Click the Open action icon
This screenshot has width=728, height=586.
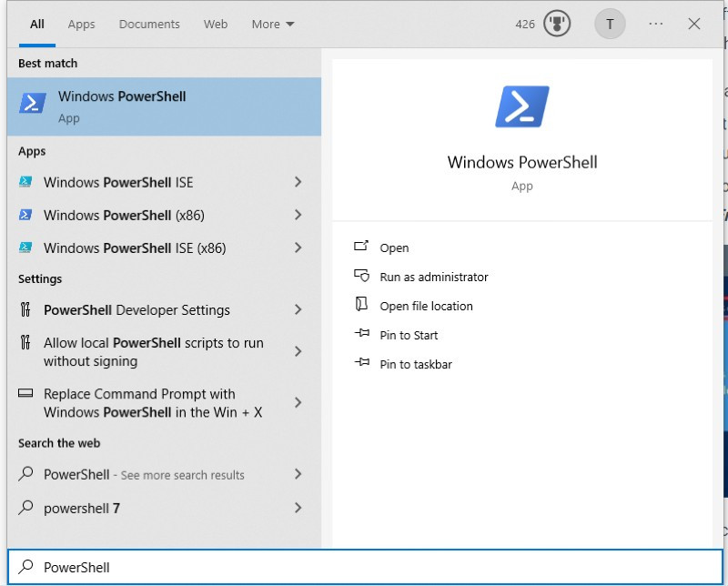361,246
